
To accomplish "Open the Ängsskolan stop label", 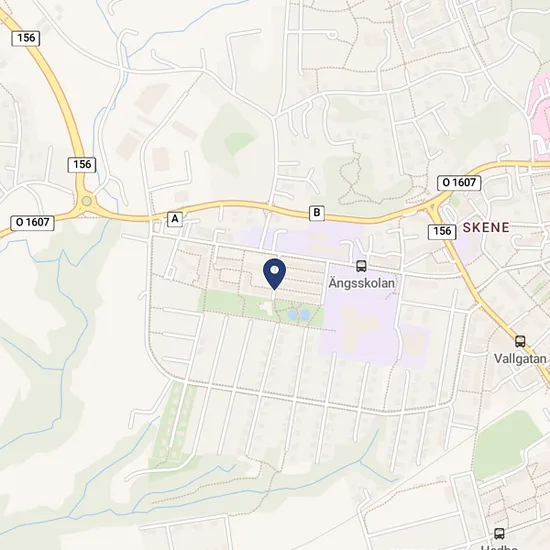I will 361,283.
